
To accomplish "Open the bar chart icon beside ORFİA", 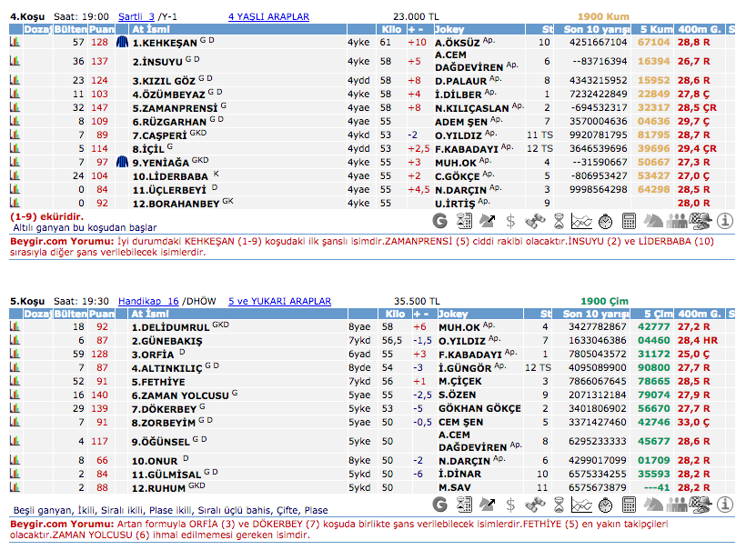I will (15, 354).
